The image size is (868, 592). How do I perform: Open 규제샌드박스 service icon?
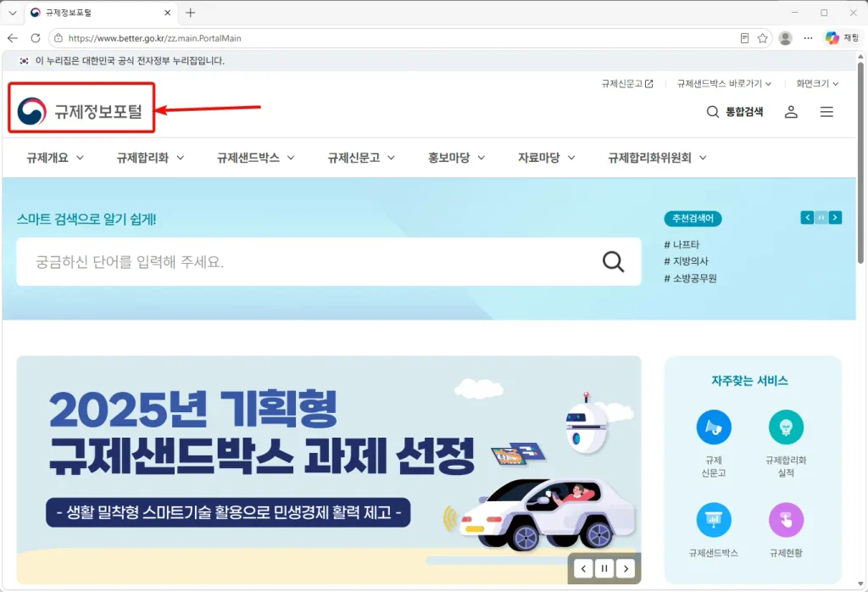pyautogui.click(x=714, y=519)
